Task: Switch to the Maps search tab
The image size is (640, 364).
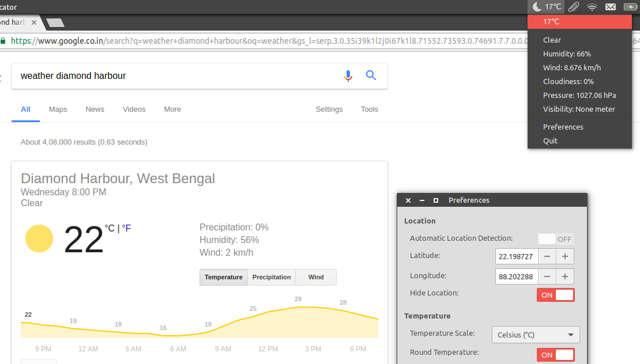Action: [58, 109]
